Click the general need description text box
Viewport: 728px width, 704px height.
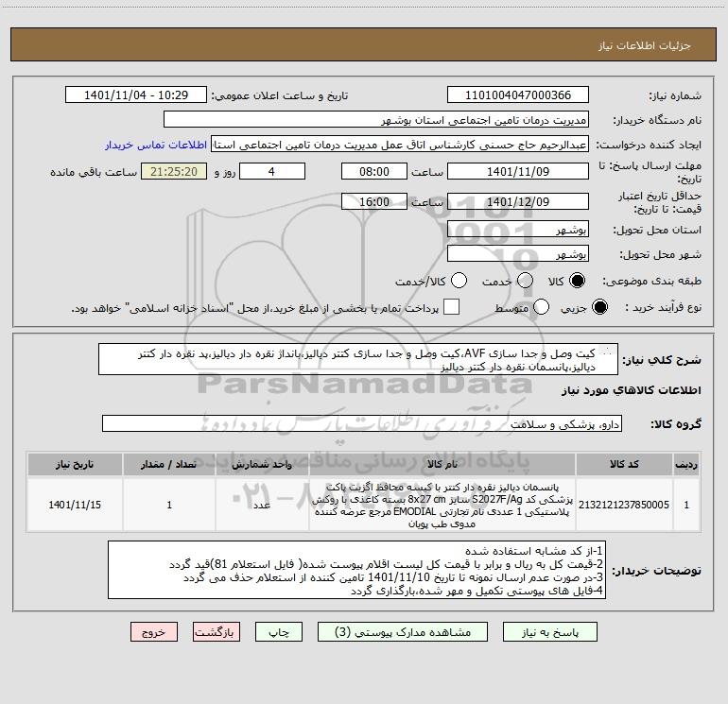point(358,360)
